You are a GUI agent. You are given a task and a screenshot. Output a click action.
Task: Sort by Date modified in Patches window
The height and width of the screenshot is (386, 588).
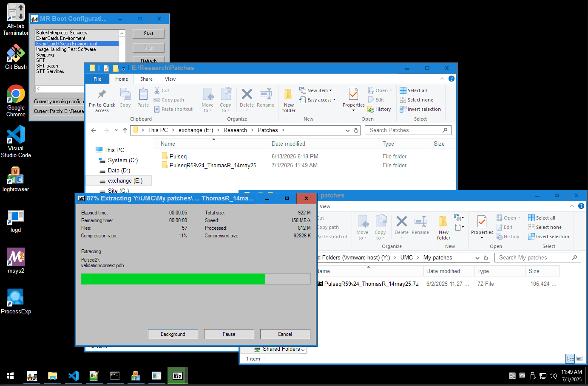coord(288,144)
